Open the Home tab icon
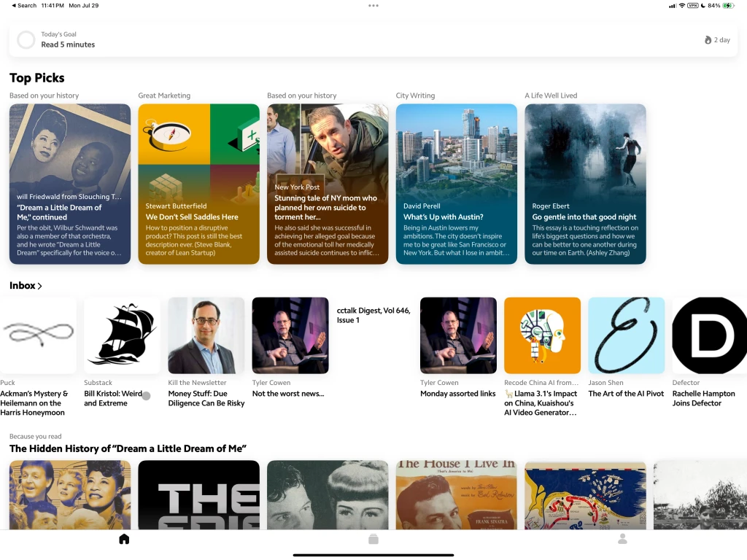 point(124,539)
